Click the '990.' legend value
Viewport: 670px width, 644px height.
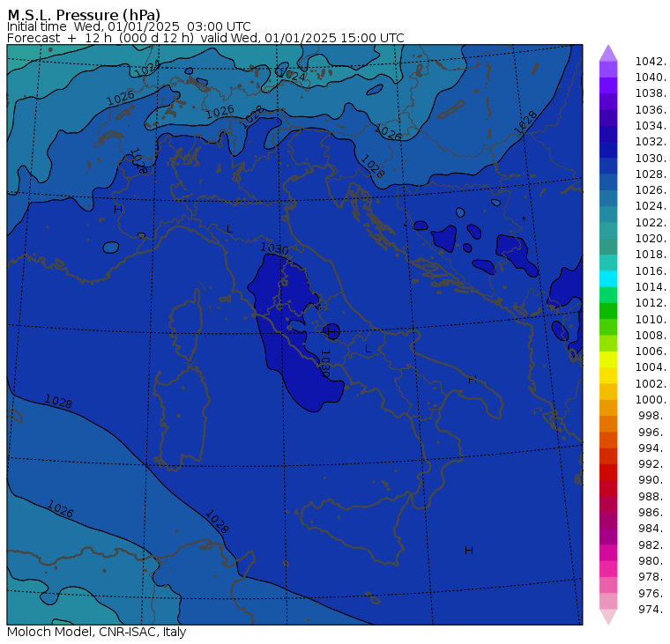tap(652, 479)
